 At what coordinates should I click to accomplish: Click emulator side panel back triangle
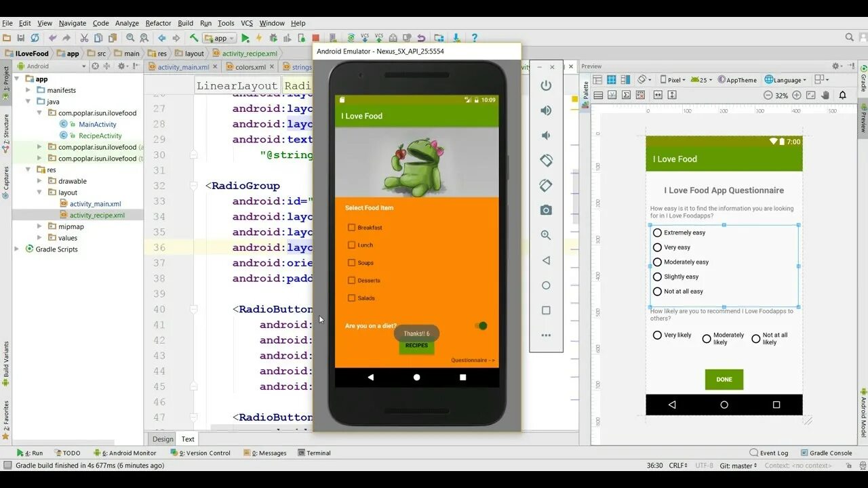coord(546,260)
